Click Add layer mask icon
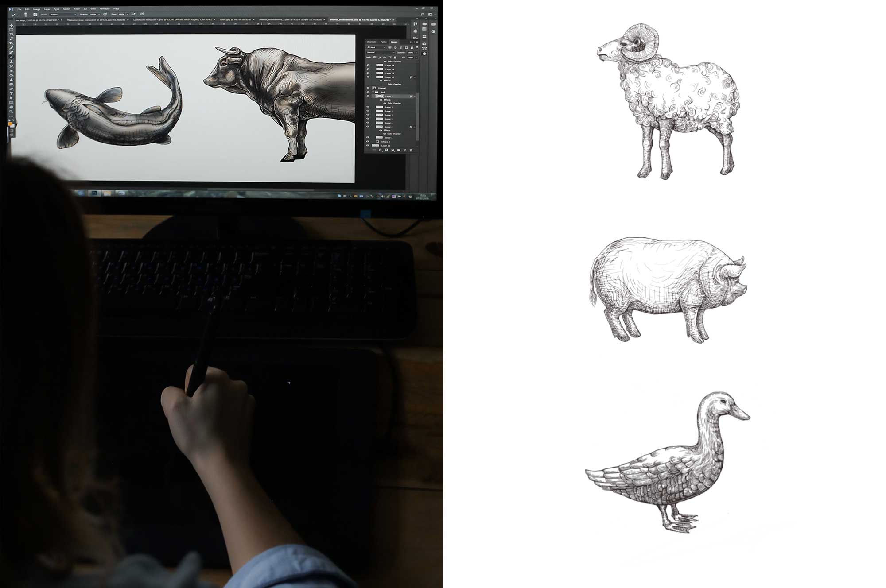Image resolution: width=886 pixels, height=588 pixels. click(x=386, y=150)
